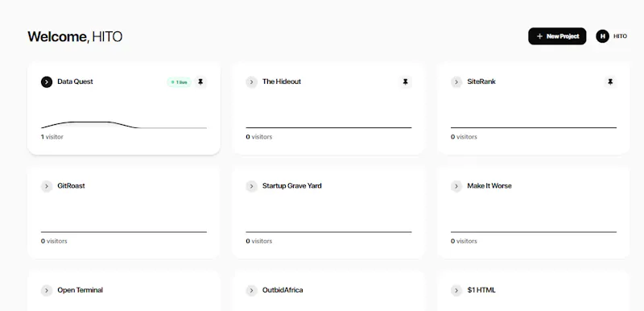Click the 0 visitors count on Startup Grave Yard
The image size is (644, 311).
point(259,241)
